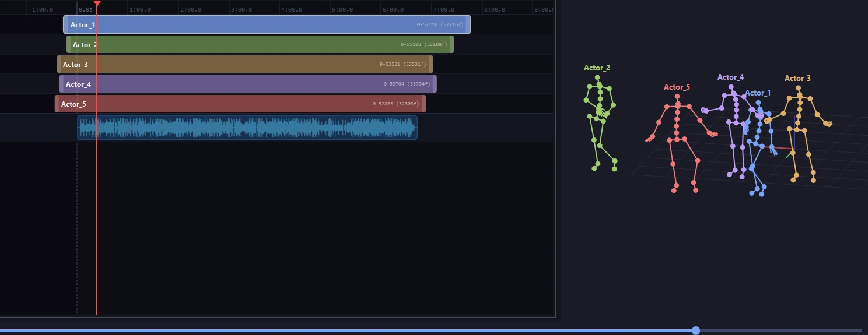Click the green Actor_2 skeleton figure
Viewport: 868px width, 335px height.
(x=600, y=122)
